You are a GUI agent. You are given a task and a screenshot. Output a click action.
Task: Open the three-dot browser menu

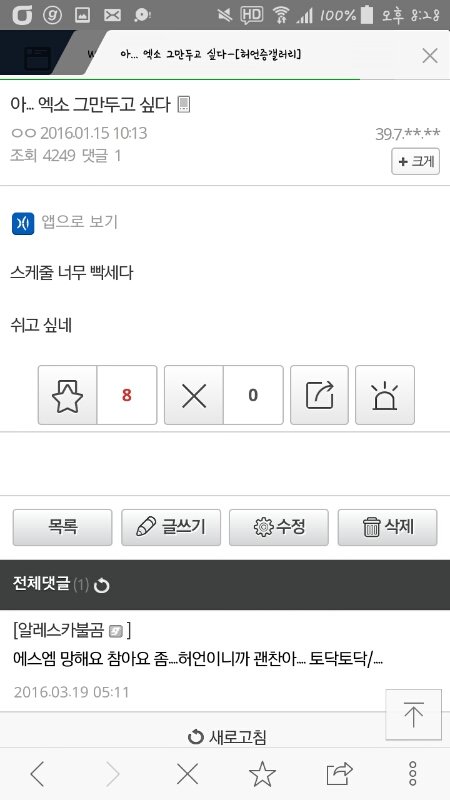point(413,774)
